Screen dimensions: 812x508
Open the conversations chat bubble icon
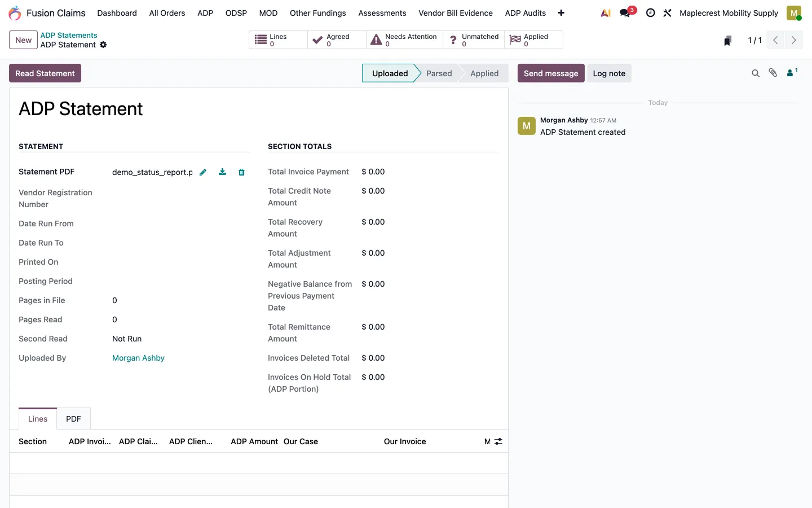(625, 13)
